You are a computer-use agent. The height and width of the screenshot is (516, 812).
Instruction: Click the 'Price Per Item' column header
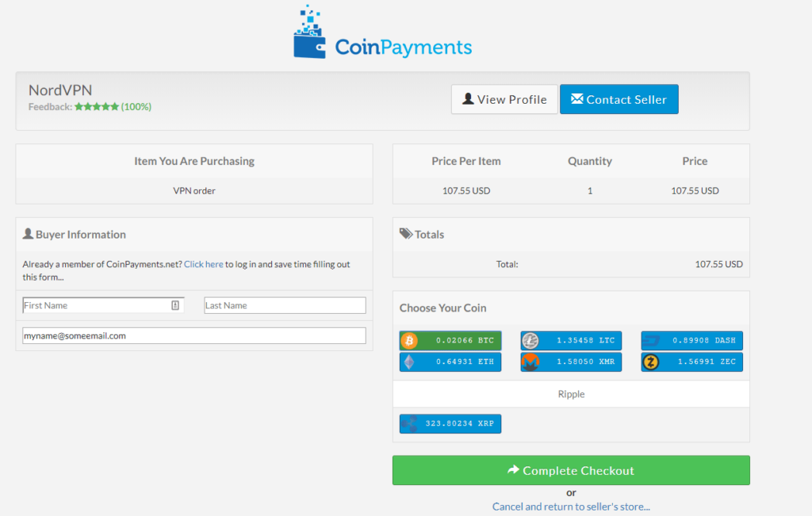(x=466, y=161)
